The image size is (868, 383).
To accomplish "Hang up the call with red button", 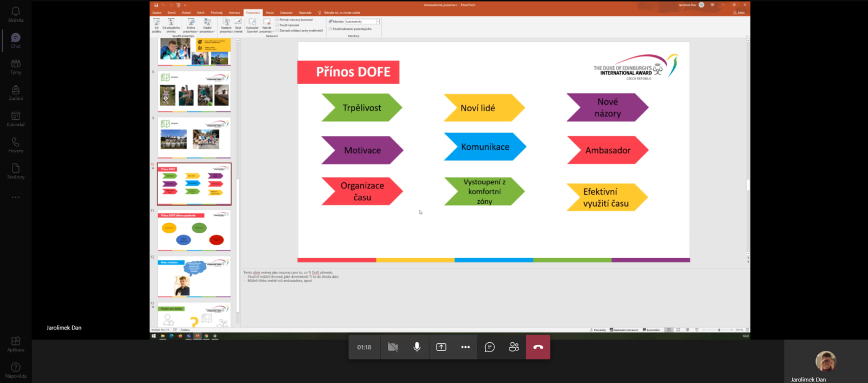I will click(x=538, y=347).
